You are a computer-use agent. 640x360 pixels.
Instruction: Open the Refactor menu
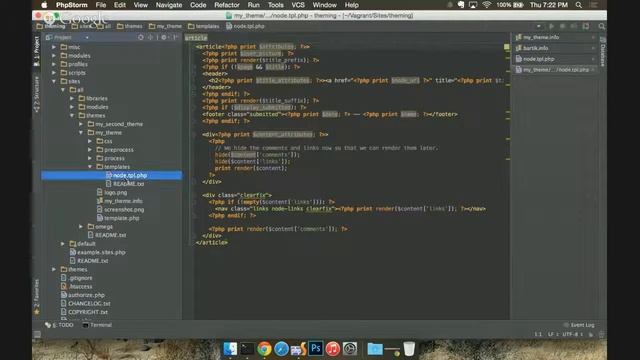(227, 5)
